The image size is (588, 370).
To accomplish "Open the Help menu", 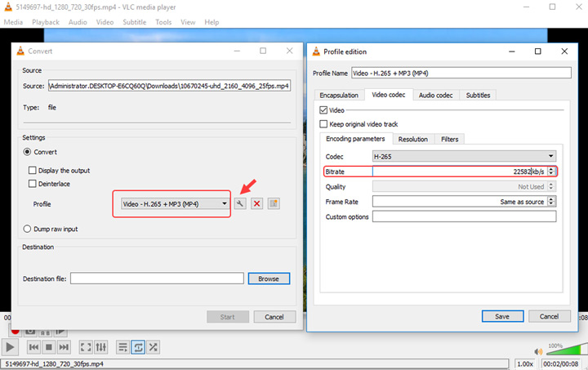I will (212, 22).
